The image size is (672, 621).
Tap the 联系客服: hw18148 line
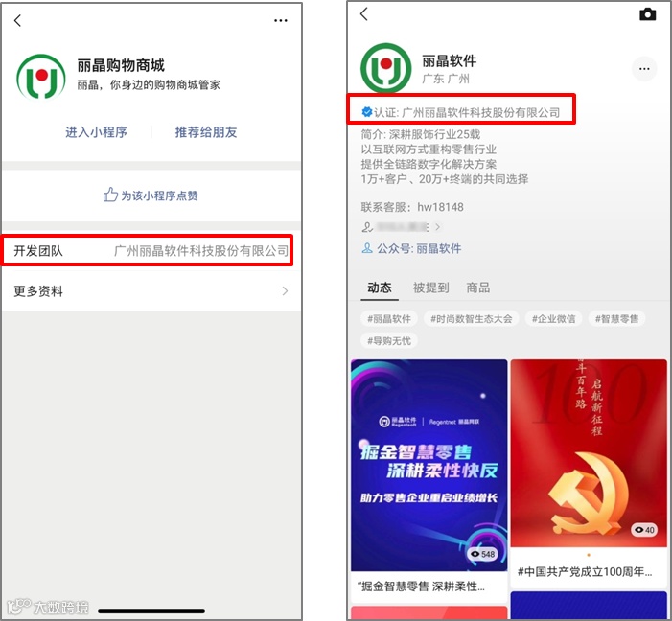coord(412,207)
